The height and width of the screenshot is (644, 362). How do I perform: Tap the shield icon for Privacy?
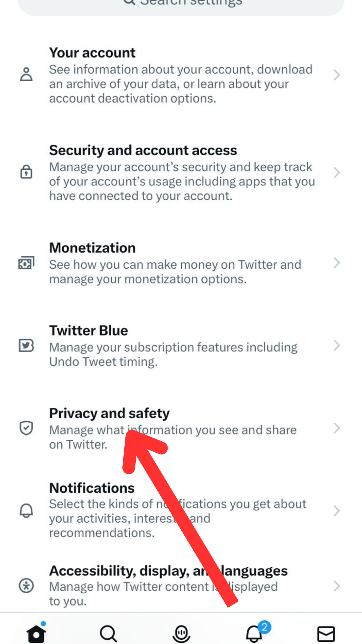(x=26, y=428)
